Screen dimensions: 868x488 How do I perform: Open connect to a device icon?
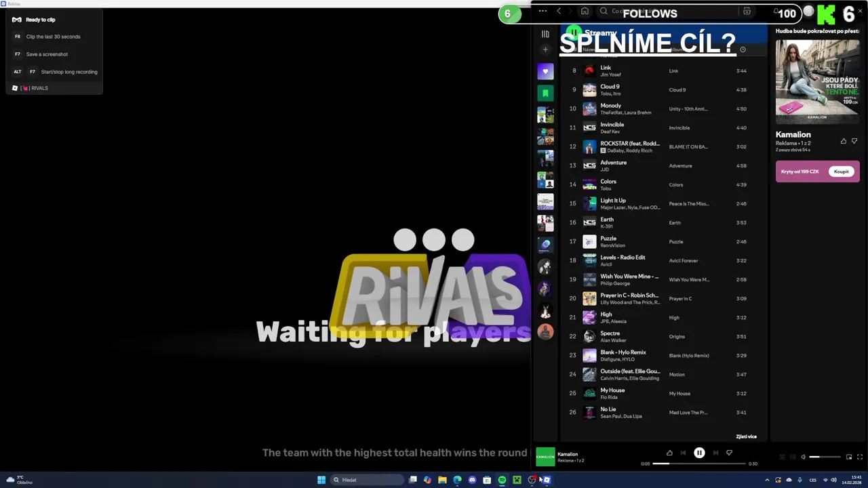click(792, 457)
